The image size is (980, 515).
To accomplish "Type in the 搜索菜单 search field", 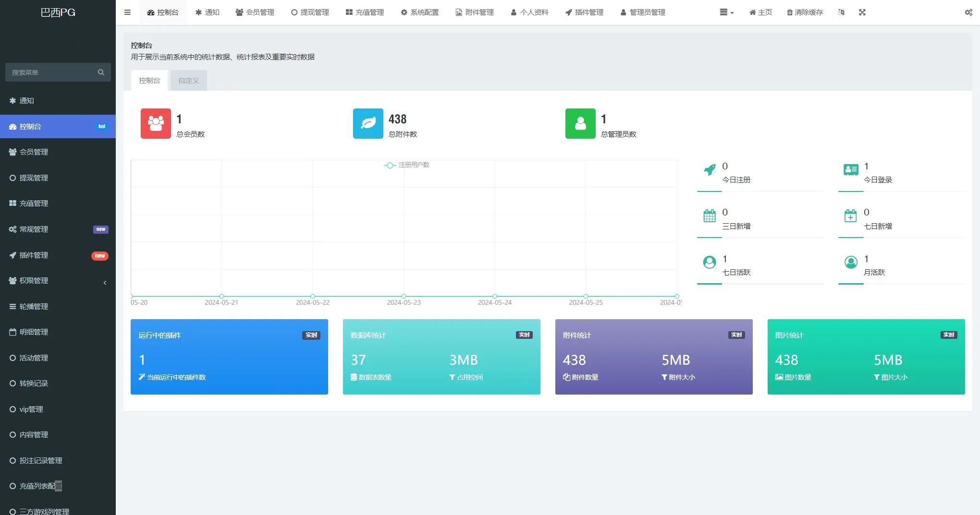I will 53,72.
